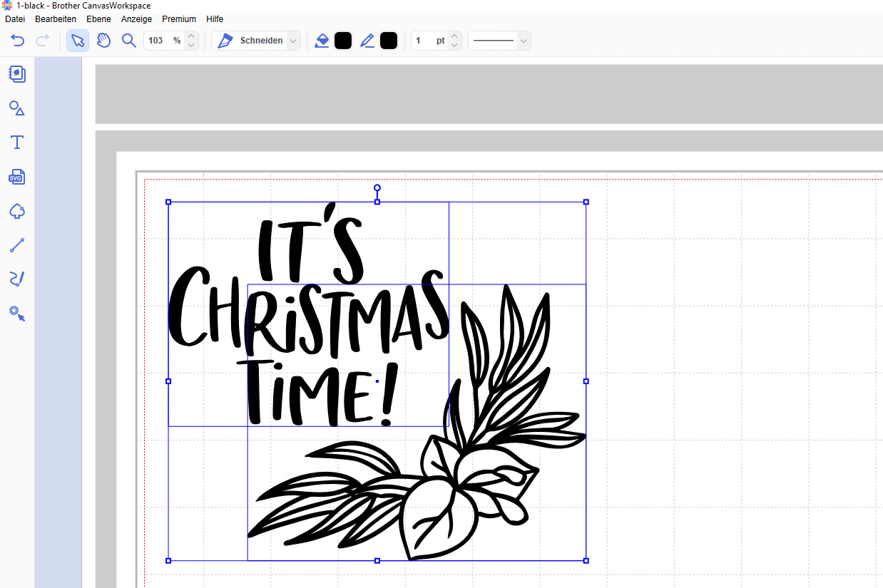Screen dimensions: 883x588
Task: Choose the freehand drawing tool
Action: 17,279
